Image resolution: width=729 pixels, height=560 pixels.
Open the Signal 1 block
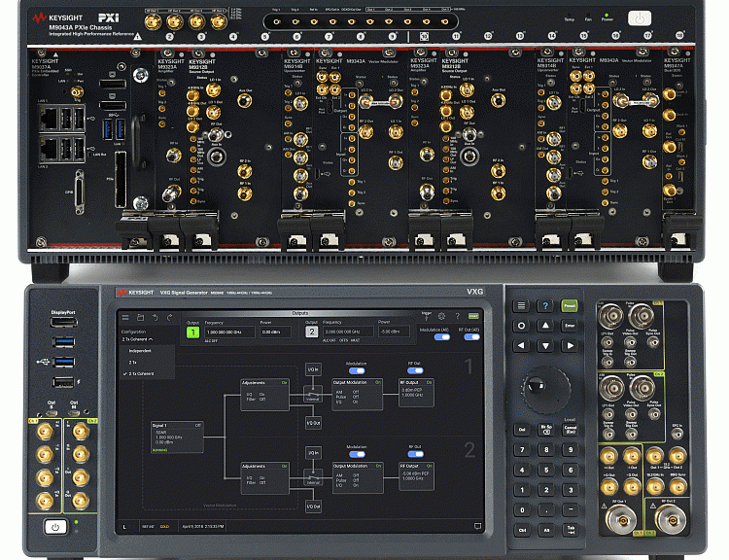[177, 437]
